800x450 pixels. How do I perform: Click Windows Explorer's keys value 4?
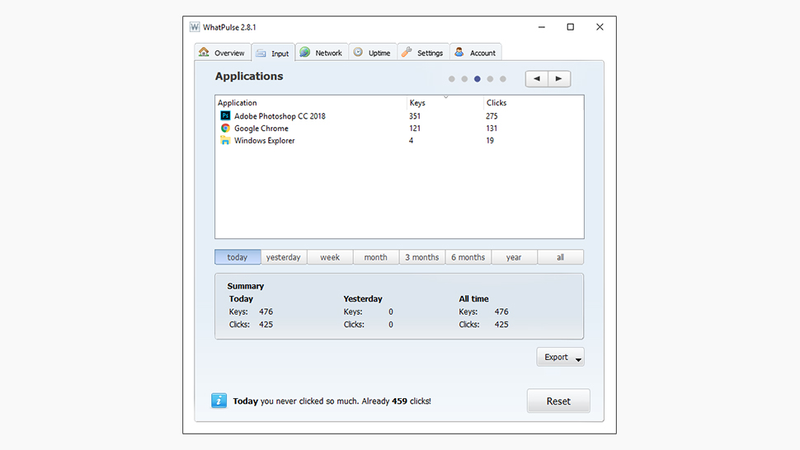click(x=411, y=140)
